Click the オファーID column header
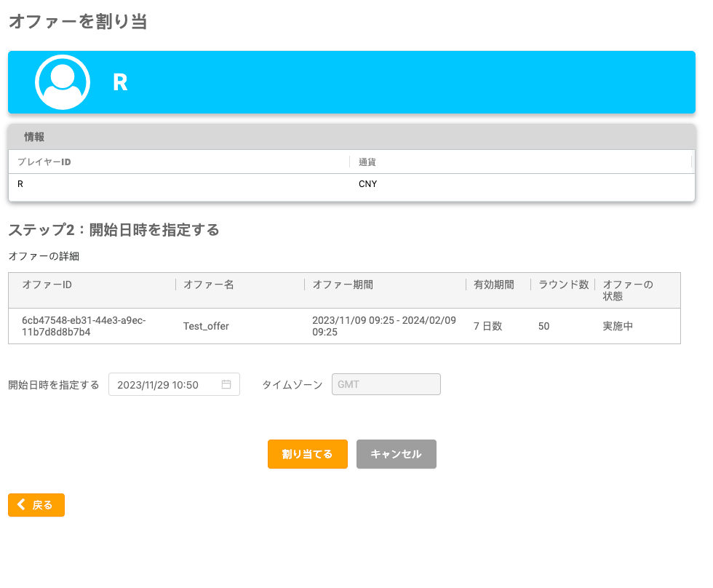713x588 pixels. tap(47, 285)
